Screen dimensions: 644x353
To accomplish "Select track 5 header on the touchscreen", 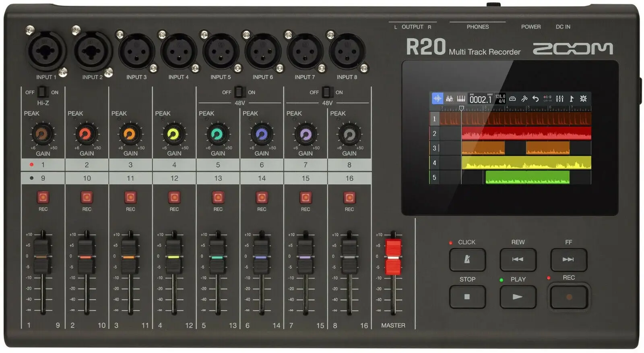I will point(434,177).
